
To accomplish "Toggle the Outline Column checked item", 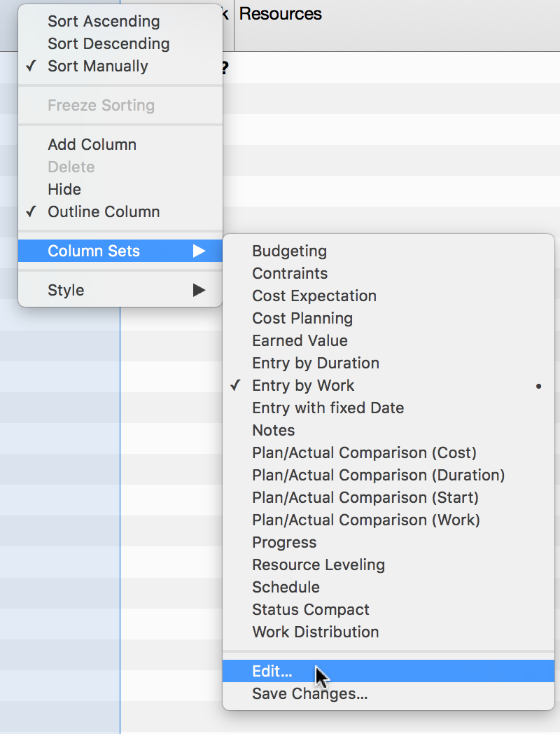I will [120, 212].
